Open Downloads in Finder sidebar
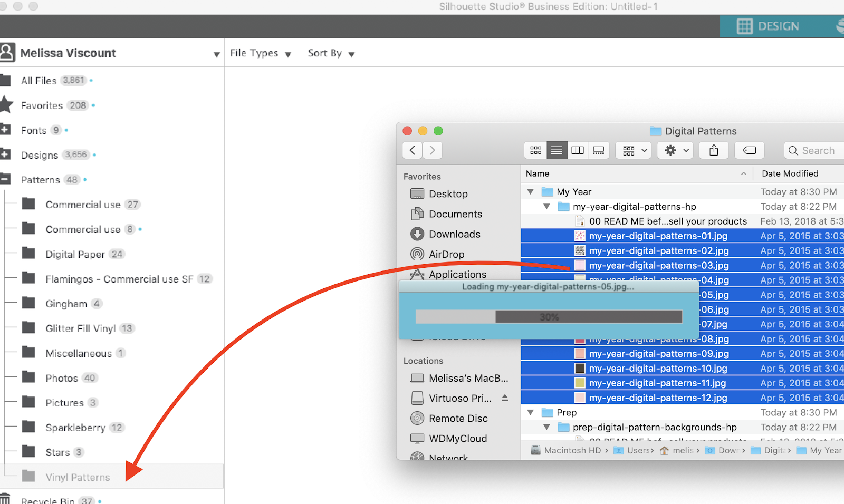This screenshot has height=504, width=844. pos(445,234)
